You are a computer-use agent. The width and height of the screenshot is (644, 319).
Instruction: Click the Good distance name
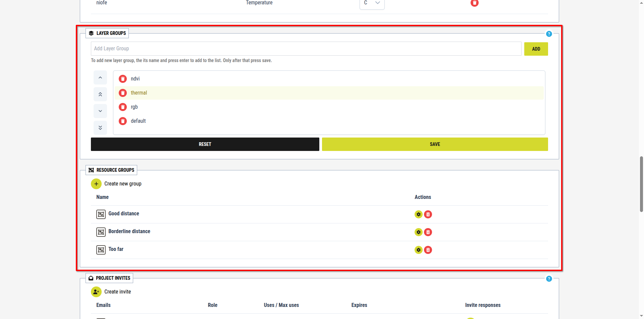[x=124, y=214]
